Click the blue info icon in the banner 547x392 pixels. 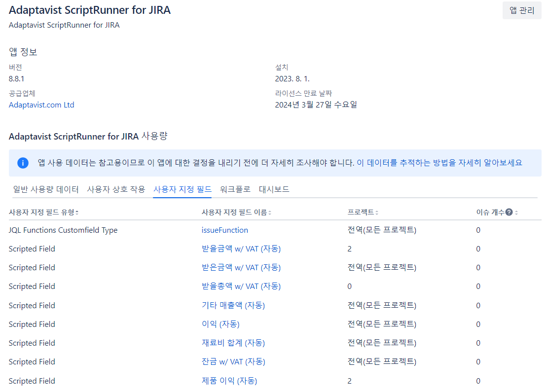click(23, 163)
